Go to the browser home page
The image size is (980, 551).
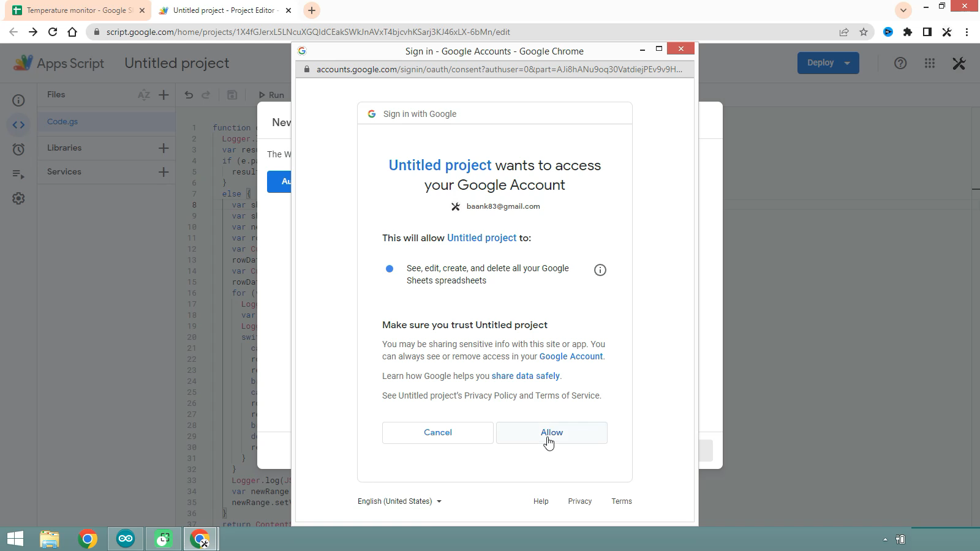[x=72, y=32]
